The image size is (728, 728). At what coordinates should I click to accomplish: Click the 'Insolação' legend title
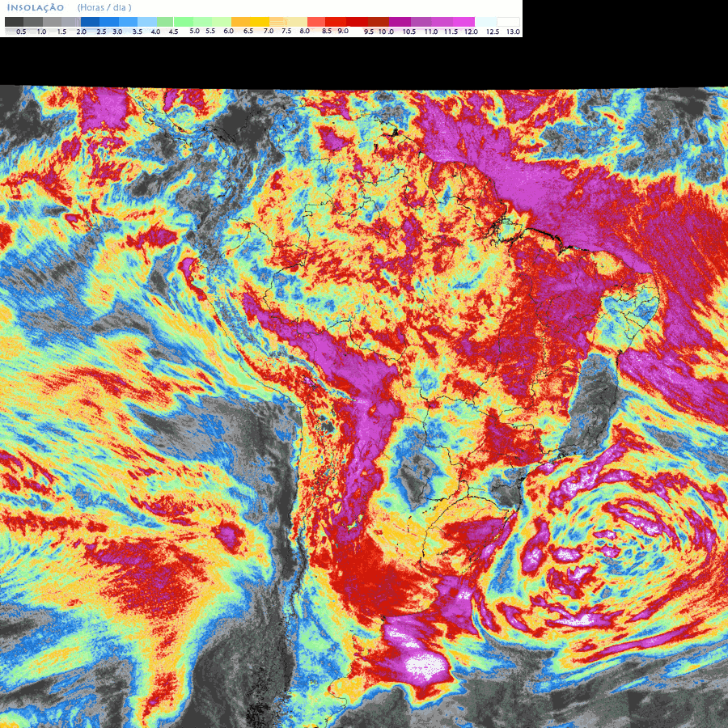36,8
